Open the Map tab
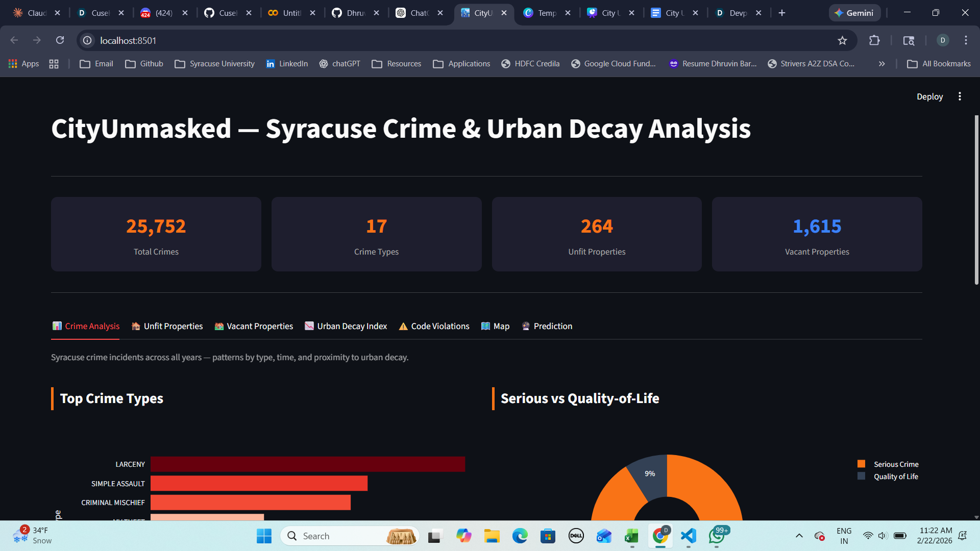This screenshot has height=551, width=980. pos(495,326)
